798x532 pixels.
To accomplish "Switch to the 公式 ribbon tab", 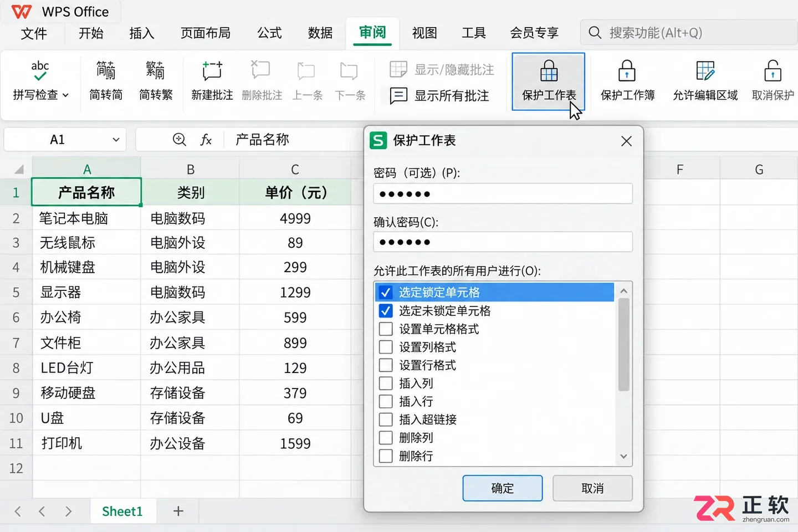I will pyautogui.click(x=269, y=33).
